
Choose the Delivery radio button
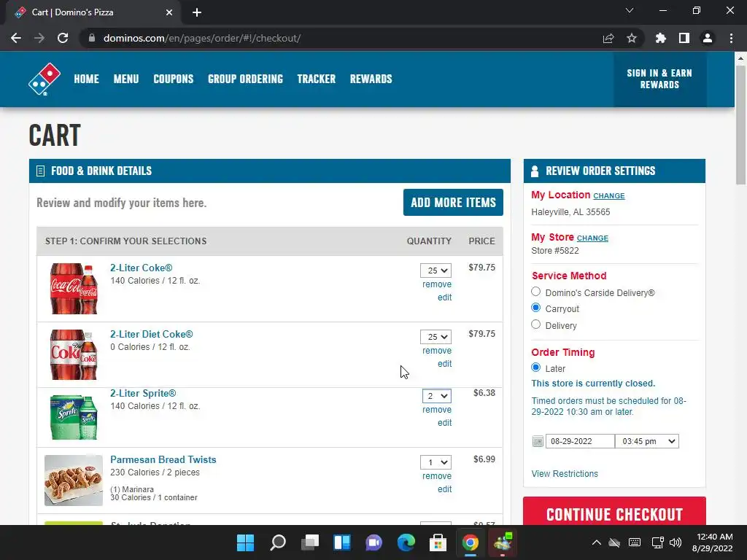[536, 324]
